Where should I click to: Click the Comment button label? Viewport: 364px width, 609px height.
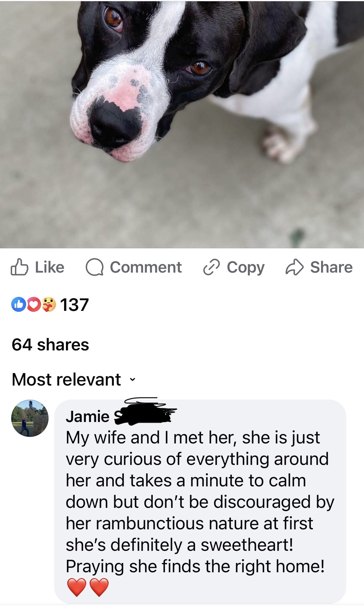pyautogui.click(x=146, y=267)
